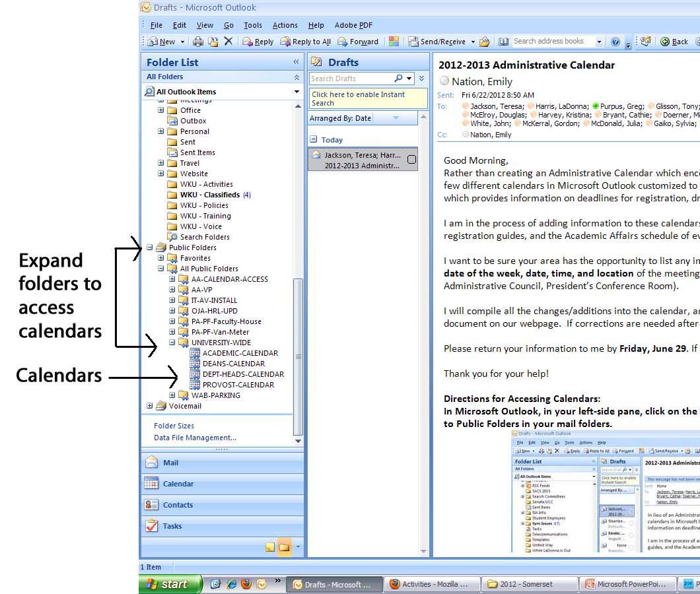
Task: Switch to the Calendar pane button
Action: (x=178, y=484)
